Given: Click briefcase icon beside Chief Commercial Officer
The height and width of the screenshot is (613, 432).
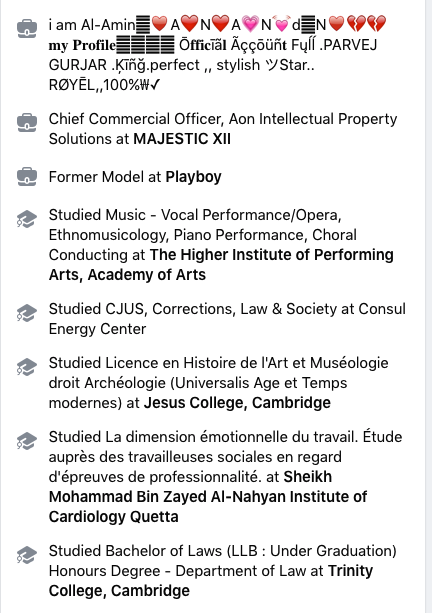Looking at the screenshot, I should tap(27, 122).
